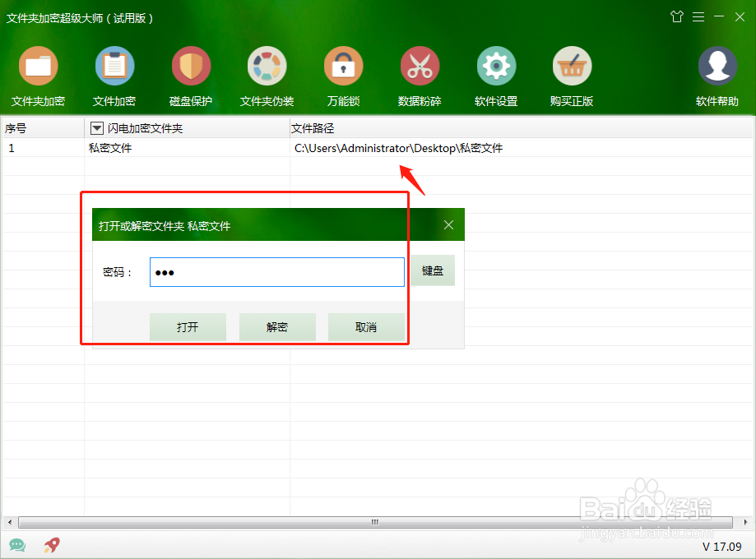This screenshot has width=756, height=559.
Task: Open 磁盘保护 disk protection
Action: [191, 75]
